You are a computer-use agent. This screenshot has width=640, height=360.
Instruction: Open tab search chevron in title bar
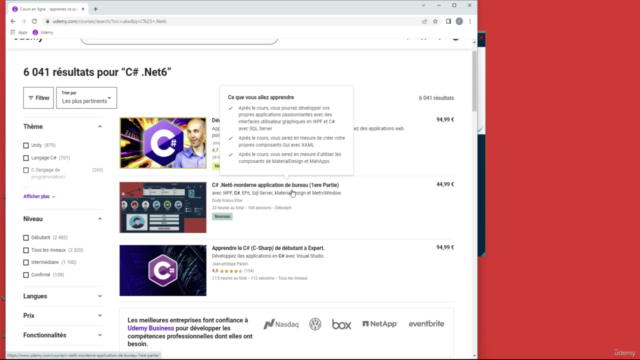423,5
